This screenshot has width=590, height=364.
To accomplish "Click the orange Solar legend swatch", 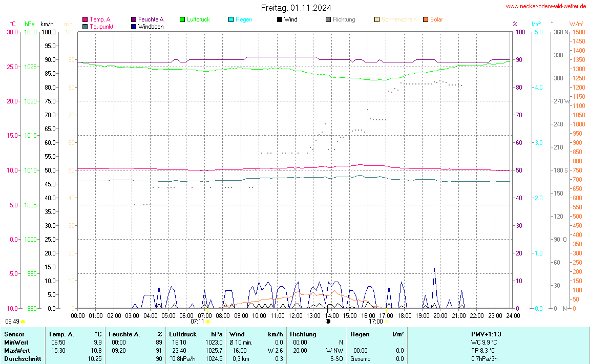I will tap(426, 19).
